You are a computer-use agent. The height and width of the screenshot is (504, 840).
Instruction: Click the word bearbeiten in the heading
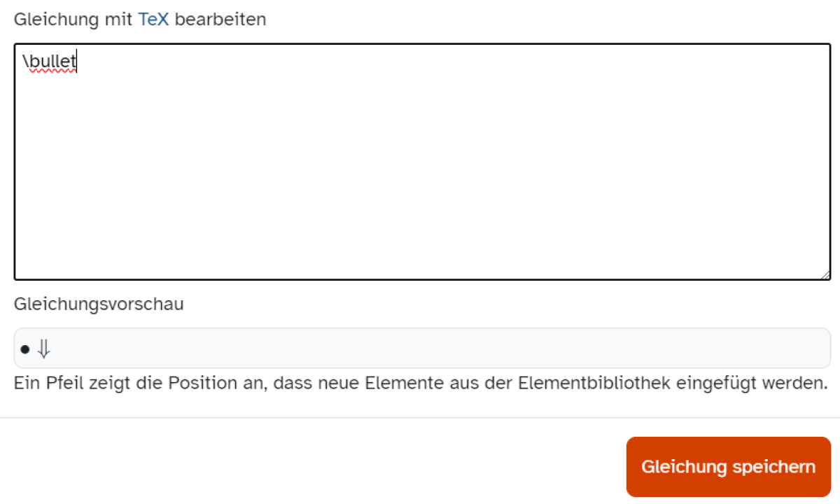tap(220, 20)
